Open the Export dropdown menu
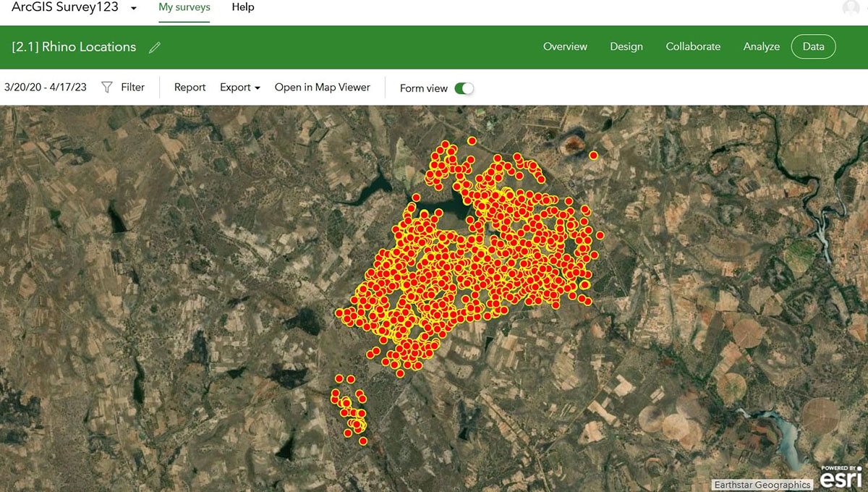The height and width of the screenshot is (492, 868). pos(240,88)
